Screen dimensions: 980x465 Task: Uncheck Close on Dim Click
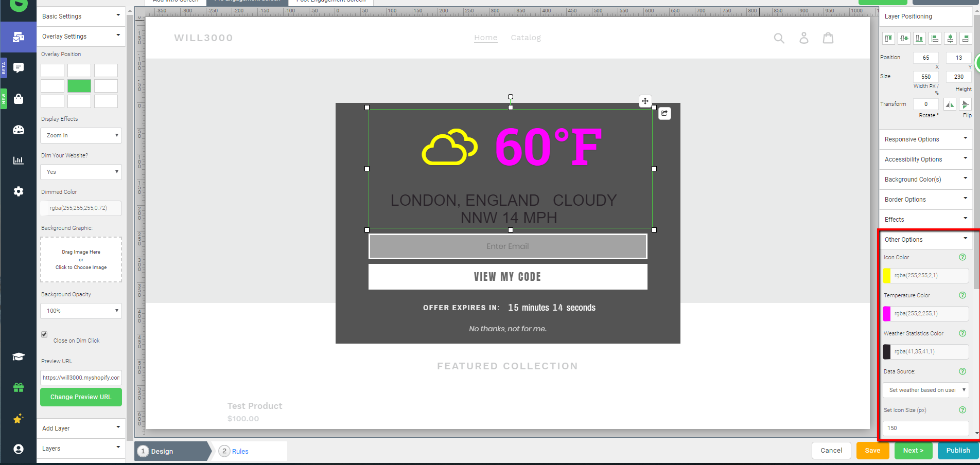pyautogui.click(x=44, y=334)
